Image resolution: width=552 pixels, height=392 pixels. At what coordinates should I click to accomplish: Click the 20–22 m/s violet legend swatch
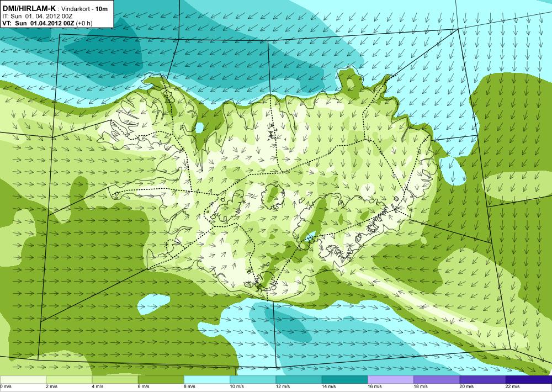482,380
